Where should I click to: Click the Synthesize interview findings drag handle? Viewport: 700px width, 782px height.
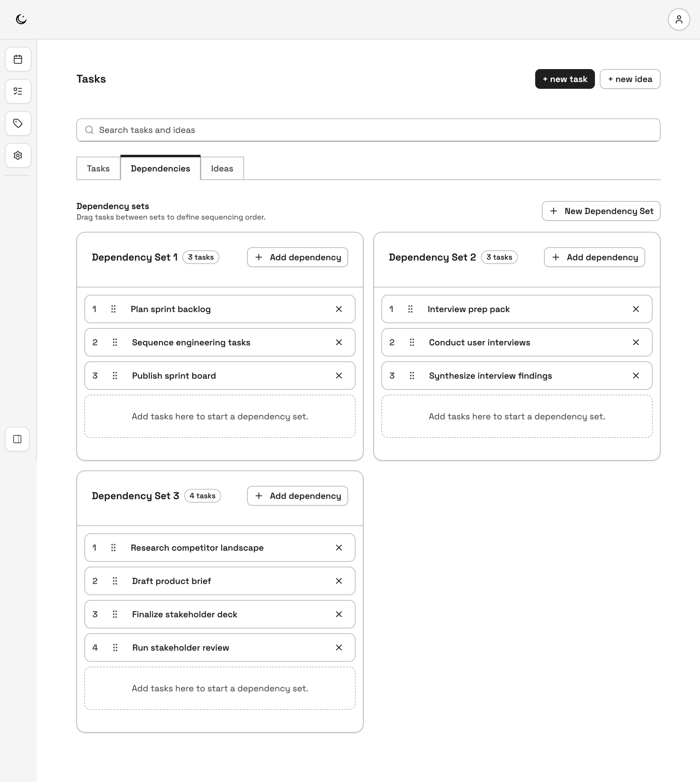tap(412, 376)
